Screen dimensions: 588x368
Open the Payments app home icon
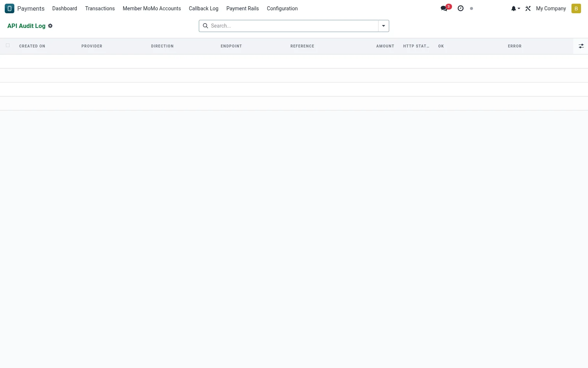10,8
